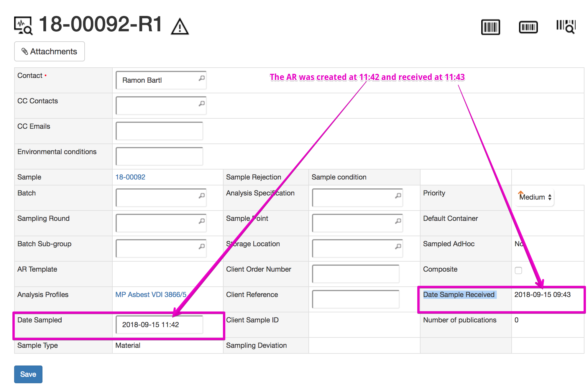
Task: Toggle the Composite checkbox
Action: tap(518, 270)
